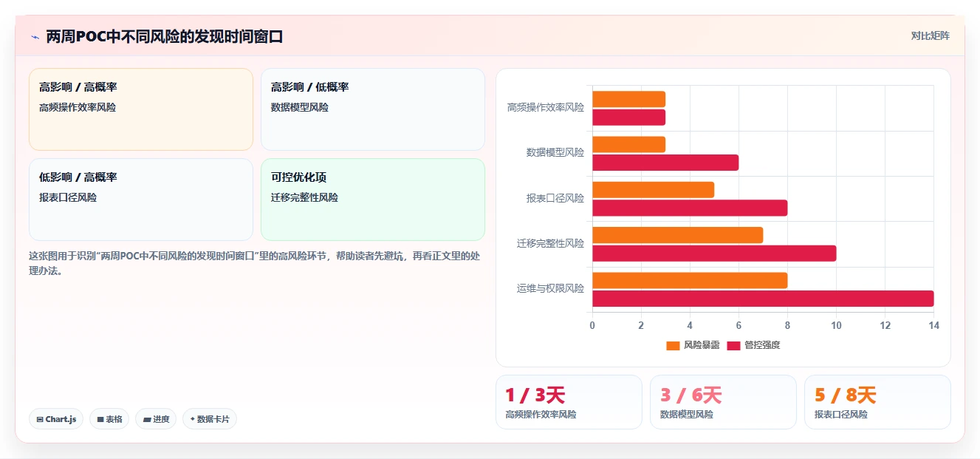Click the red bar for 运维与权限风险
This screenshot has height=459, width=980.
[763, 299]
